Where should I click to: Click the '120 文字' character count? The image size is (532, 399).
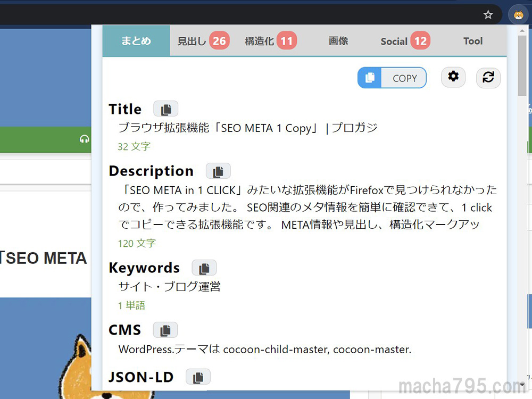click(137, 243)
